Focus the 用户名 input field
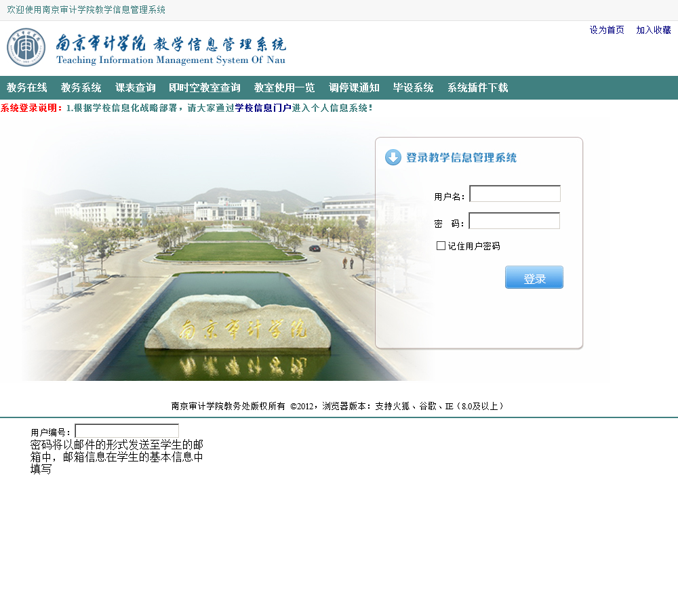Viewport: 678px width, 616px height. [x=515, y=194]
